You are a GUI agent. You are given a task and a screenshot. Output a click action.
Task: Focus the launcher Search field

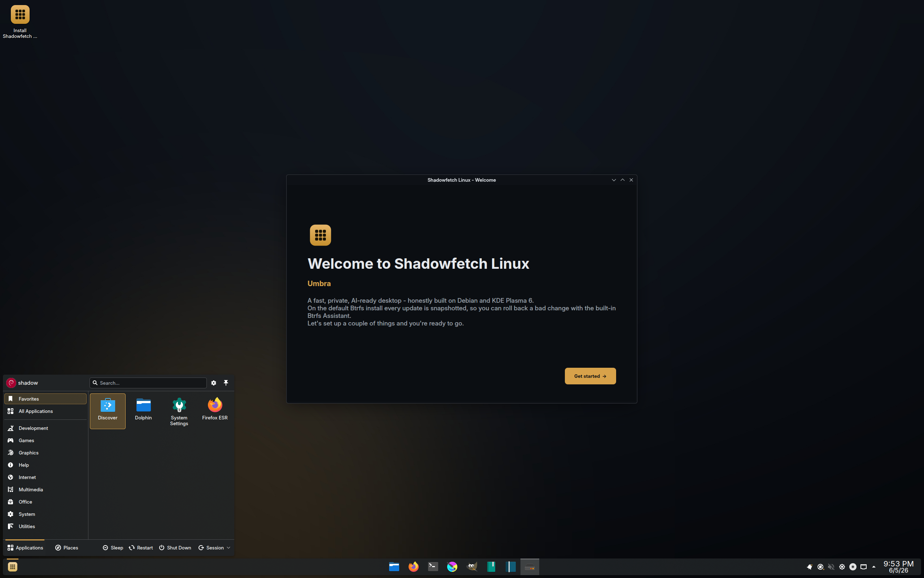148,383
